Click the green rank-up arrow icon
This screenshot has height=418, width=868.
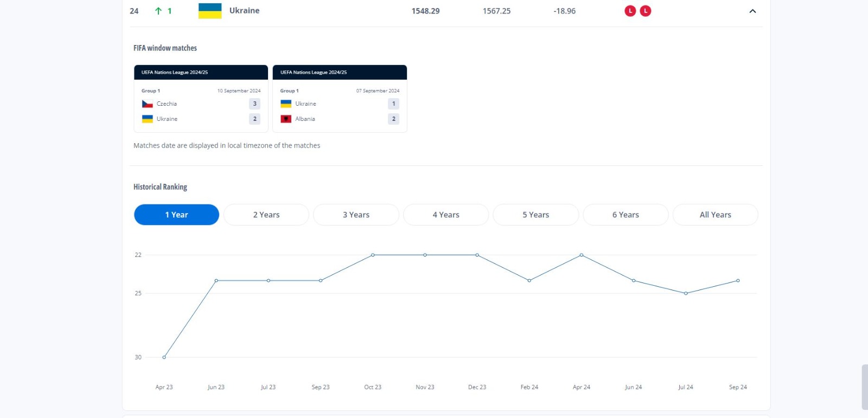pos(158,11)
